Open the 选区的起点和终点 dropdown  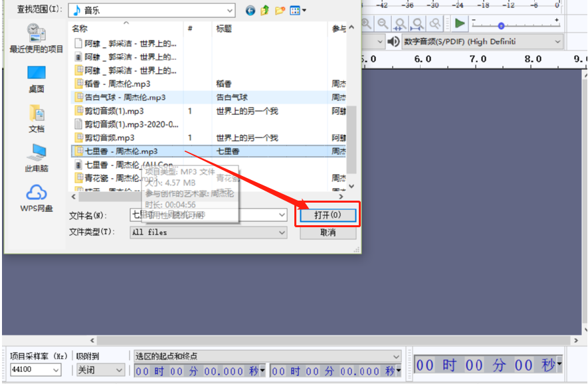(397, 356)
